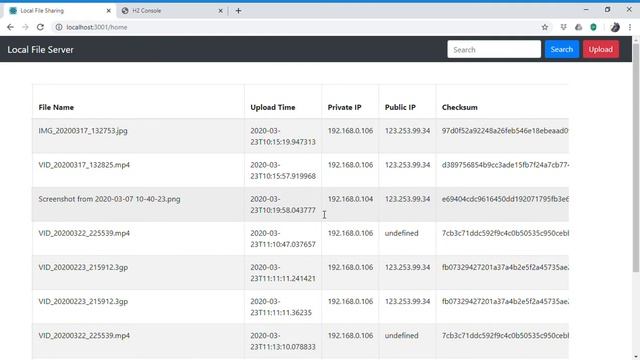This screenshot has height=360, width=640.
Task: Reload the page with the refresh icon
Action: tap(40, 27)
